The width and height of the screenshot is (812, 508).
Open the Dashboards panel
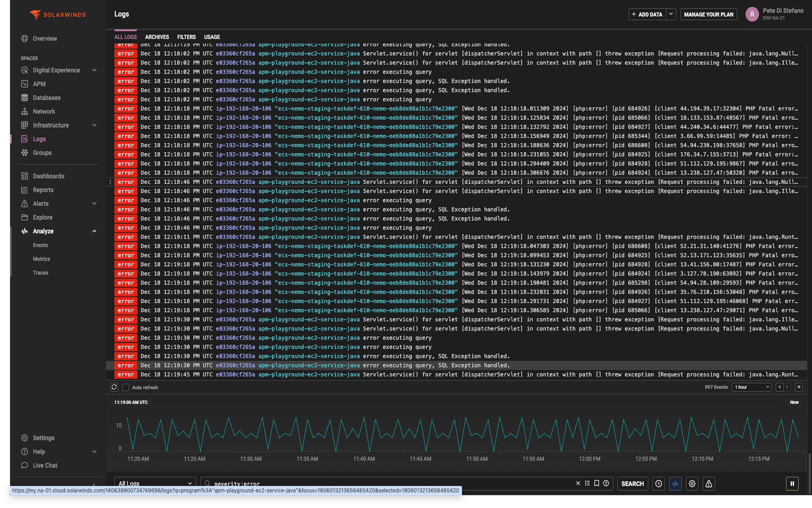pos(48,176)
